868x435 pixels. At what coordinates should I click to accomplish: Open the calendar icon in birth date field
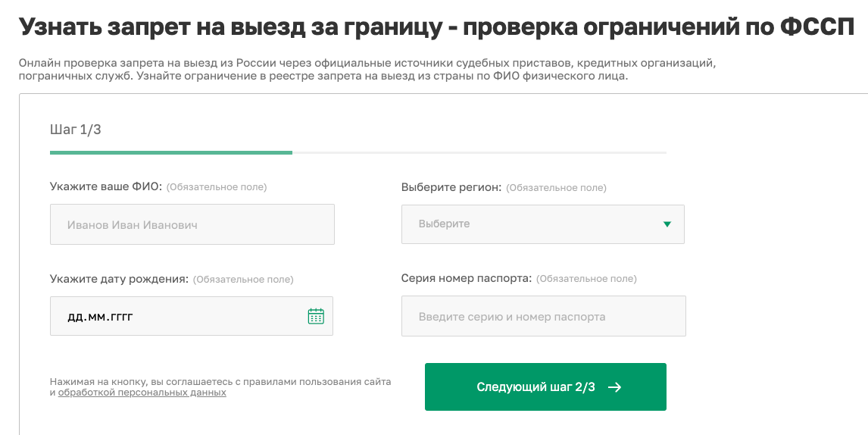point(316,317)
